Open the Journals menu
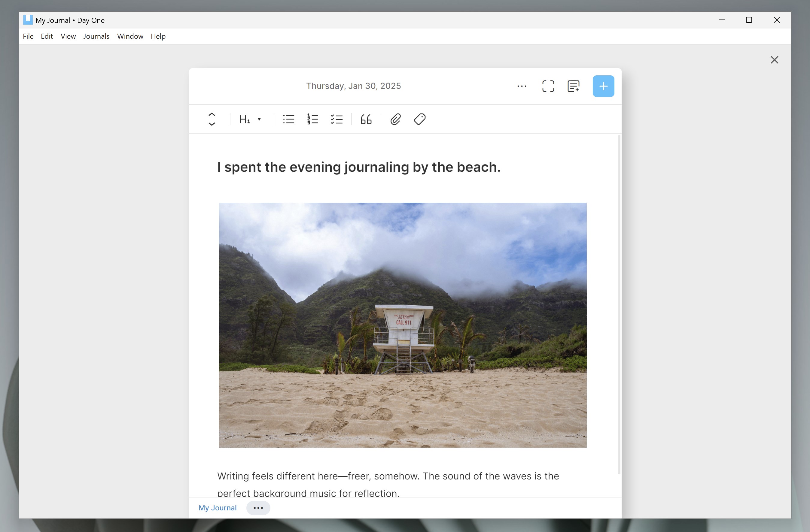The image size is (810, 532). click(96, 36)
